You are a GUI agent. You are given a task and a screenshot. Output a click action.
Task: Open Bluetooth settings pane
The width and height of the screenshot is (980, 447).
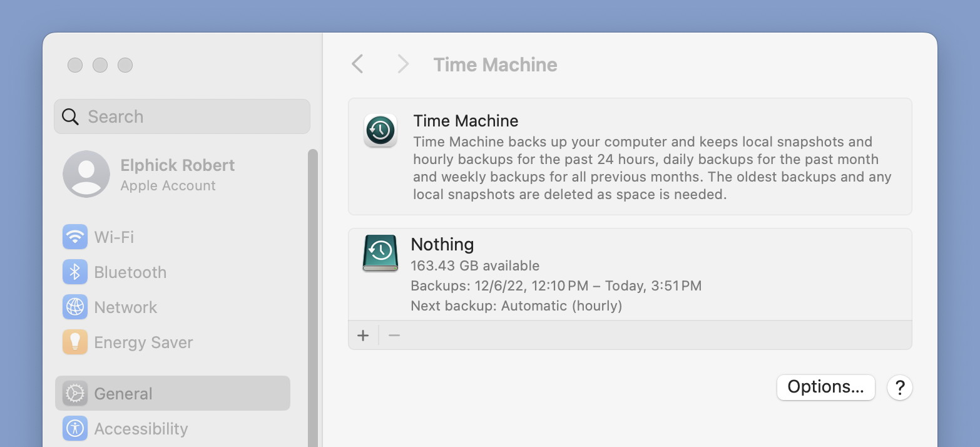[173, 272]
